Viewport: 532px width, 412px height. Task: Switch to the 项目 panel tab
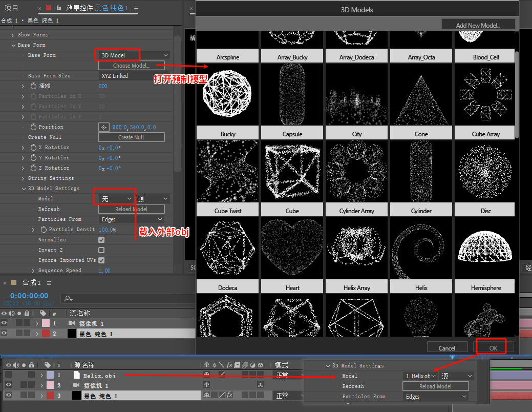point(12,8)
